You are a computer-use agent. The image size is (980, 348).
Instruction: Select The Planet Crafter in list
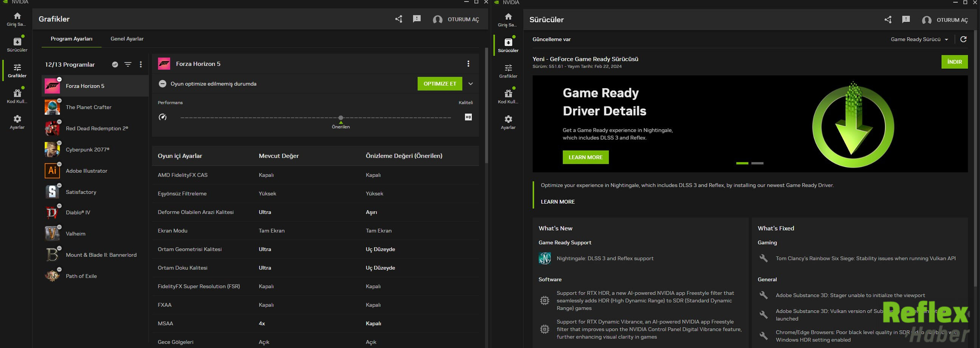tap(95, 107)
